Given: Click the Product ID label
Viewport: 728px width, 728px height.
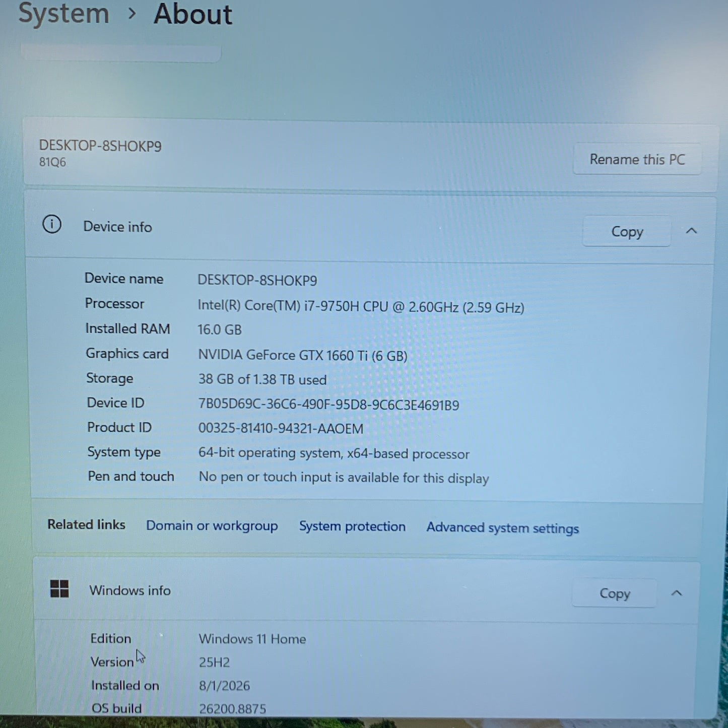Looking at the screenshot, I should (119, 427).
